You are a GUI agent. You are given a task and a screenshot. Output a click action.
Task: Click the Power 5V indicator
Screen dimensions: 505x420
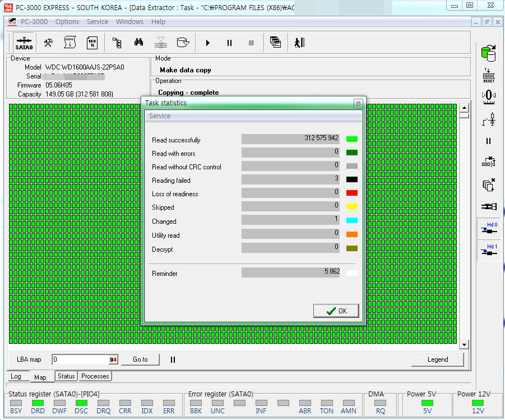pyautogui.click(x=428, y=403)
